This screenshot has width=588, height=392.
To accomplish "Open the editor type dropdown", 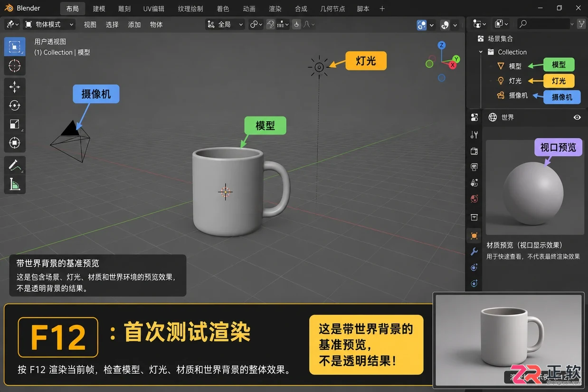I will tap(12, 24).
